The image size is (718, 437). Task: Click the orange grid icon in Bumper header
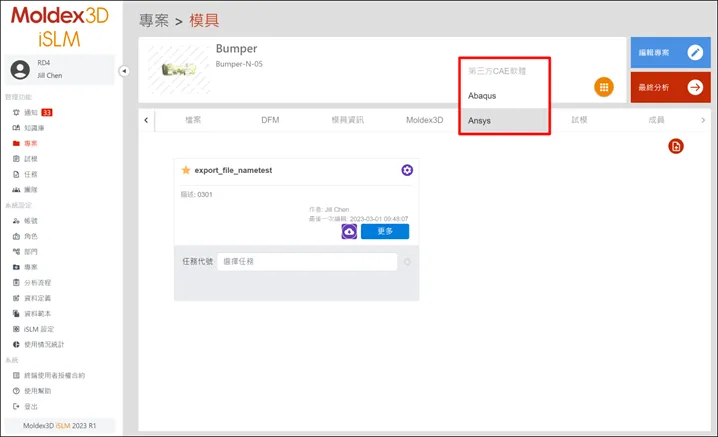604,87
